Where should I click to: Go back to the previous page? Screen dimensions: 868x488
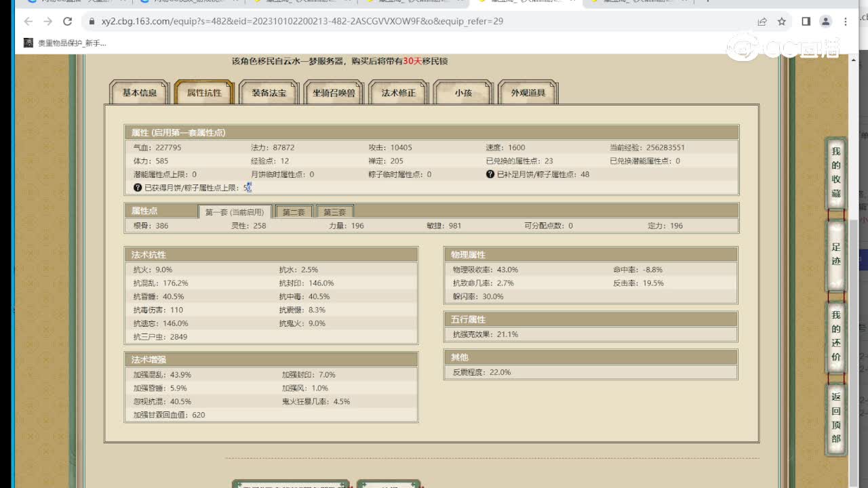[28, 21]
